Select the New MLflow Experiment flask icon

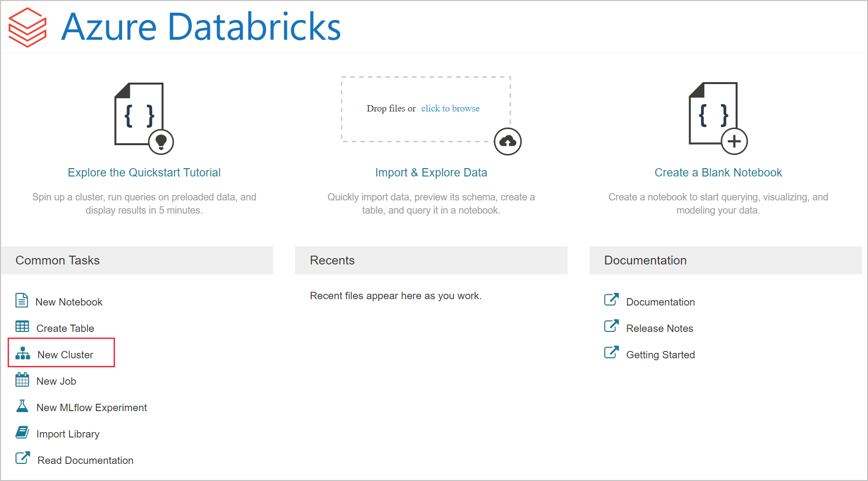(21, 406)
